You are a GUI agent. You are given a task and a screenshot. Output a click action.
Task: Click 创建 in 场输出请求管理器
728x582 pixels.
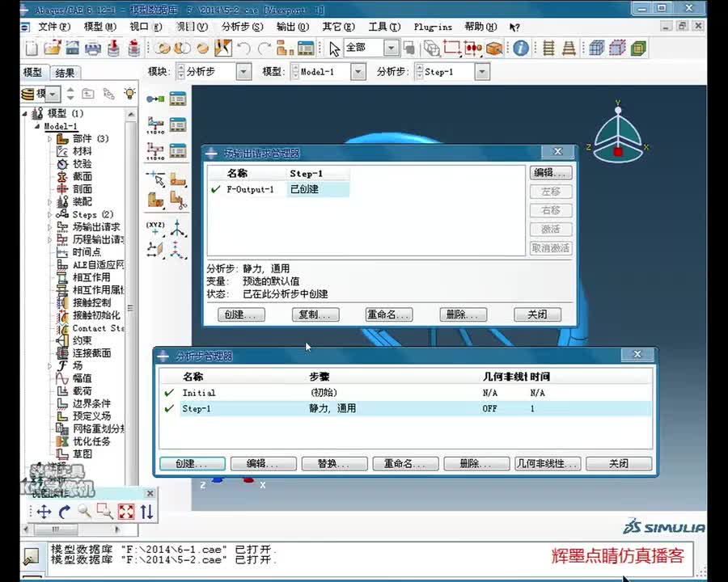click(241, 314)
